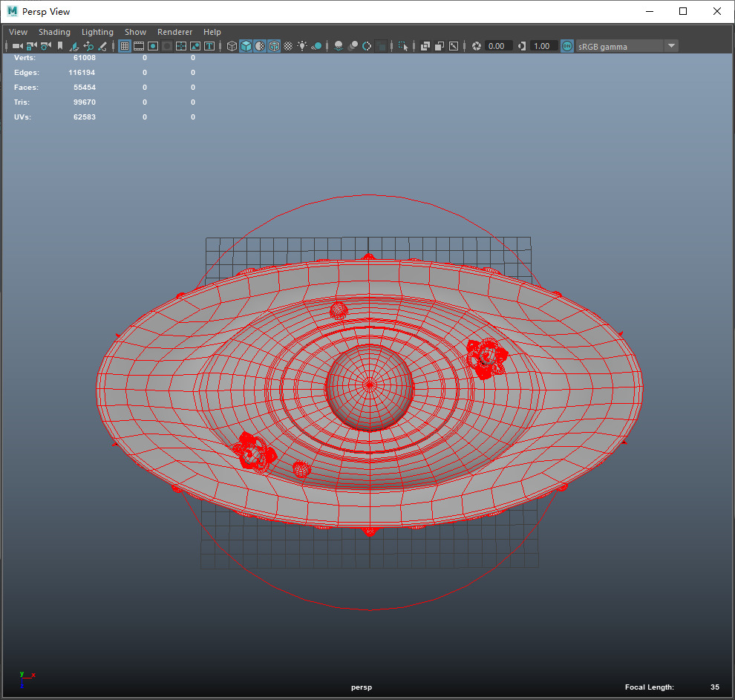The height and width of the screenshot is (700, 735).
Task: Toggle Screen Space Ambient Occlusion icon
Action: pos(339,46)
